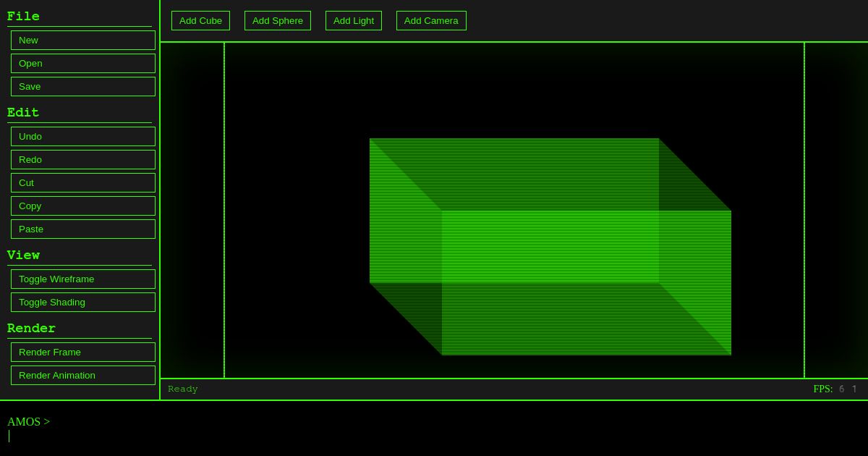868x456 pixels.
Task: Render the animation
Action: pyautogui.click(x=82, y=375)
